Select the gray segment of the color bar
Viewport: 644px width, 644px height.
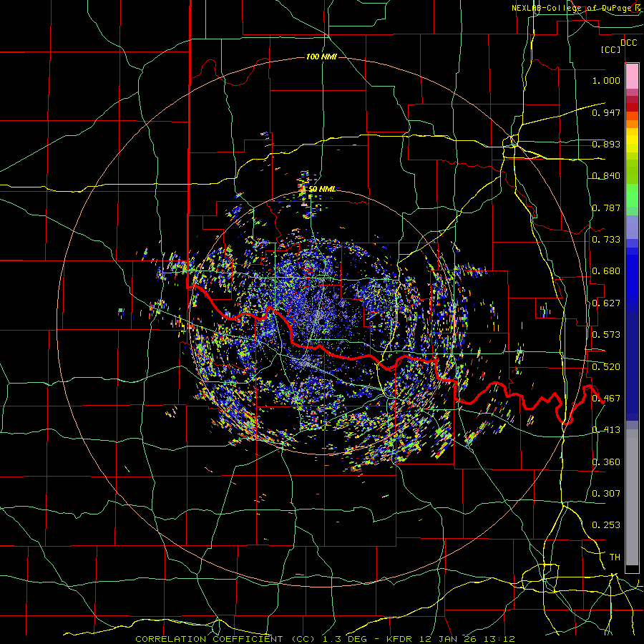632,497
